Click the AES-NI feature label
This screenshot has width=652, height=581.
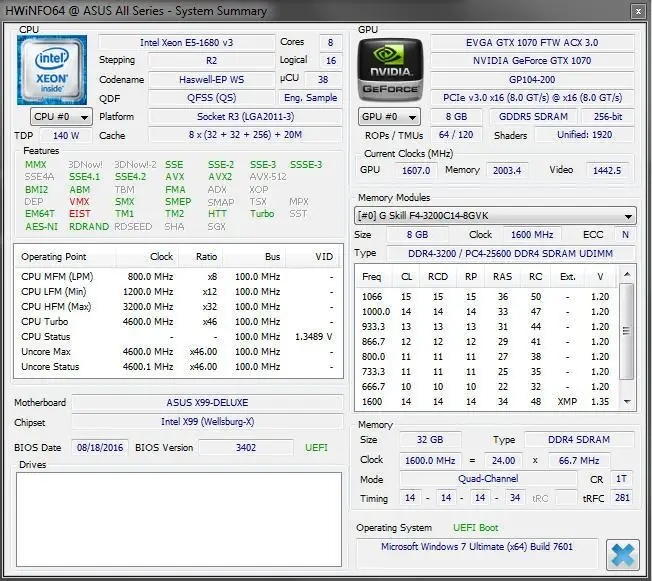tap(41, 227)
